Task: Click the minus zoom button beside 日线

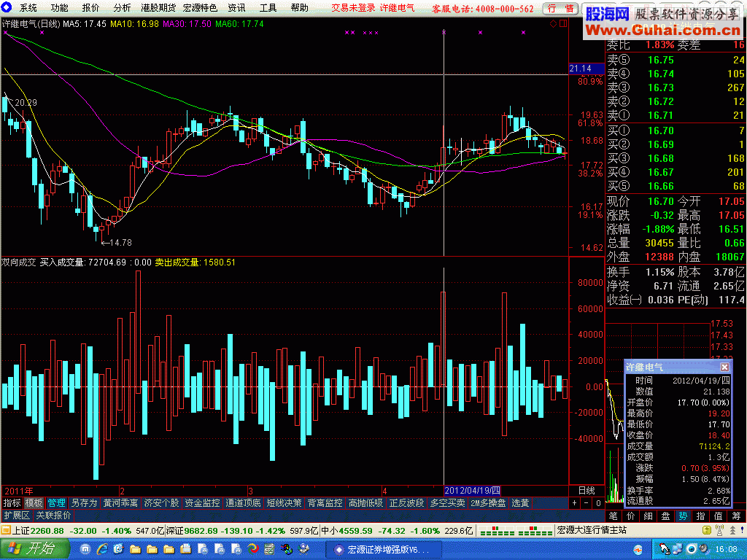Action: [587, 503]
